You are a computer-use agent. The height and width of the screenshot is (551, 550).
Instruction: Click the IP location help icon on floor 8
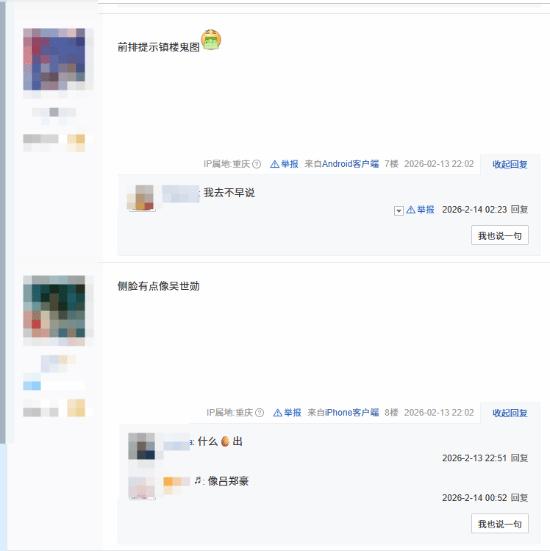pos(259,413)
